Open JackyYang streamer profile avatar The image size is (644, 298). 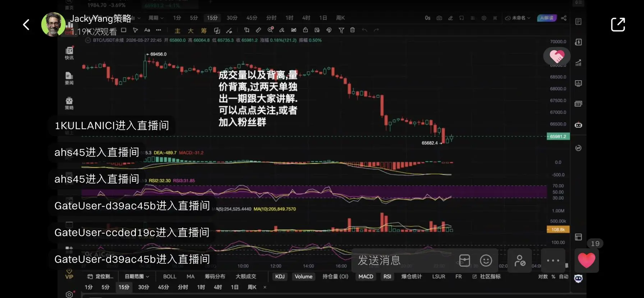pyautogui.click(x=53, y=24)
